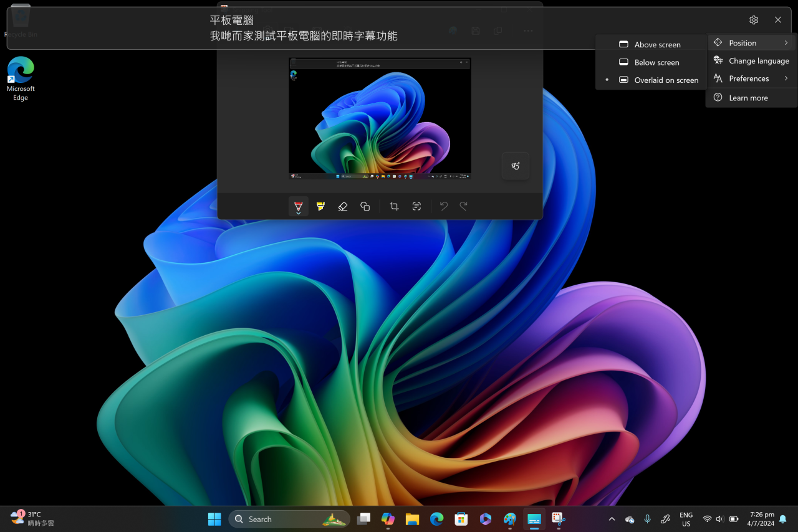Open the "See more" menu
The width and height of the screenshot is (798, 532).
pos(527,30)
